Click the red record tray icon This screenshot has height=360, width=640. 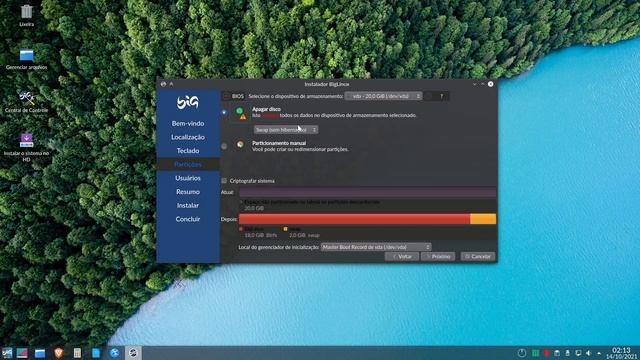pos(546,353)
